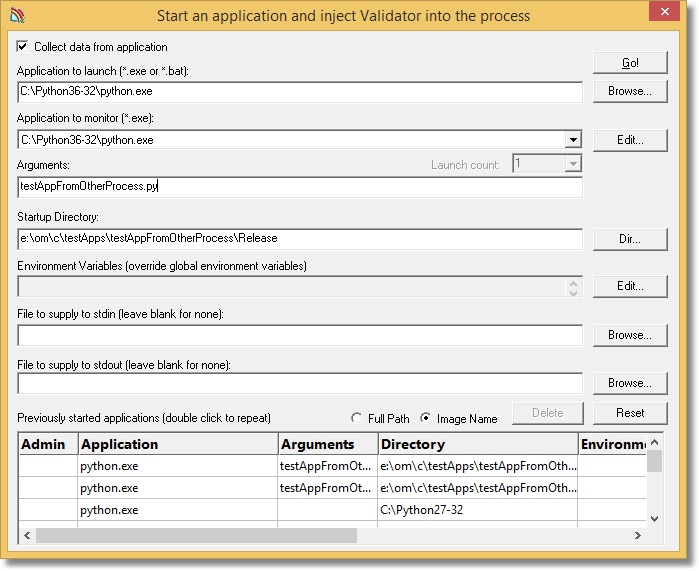699x571 pixels.
Task: Click list scroll left arrow
Action: (x=27, y=535)
